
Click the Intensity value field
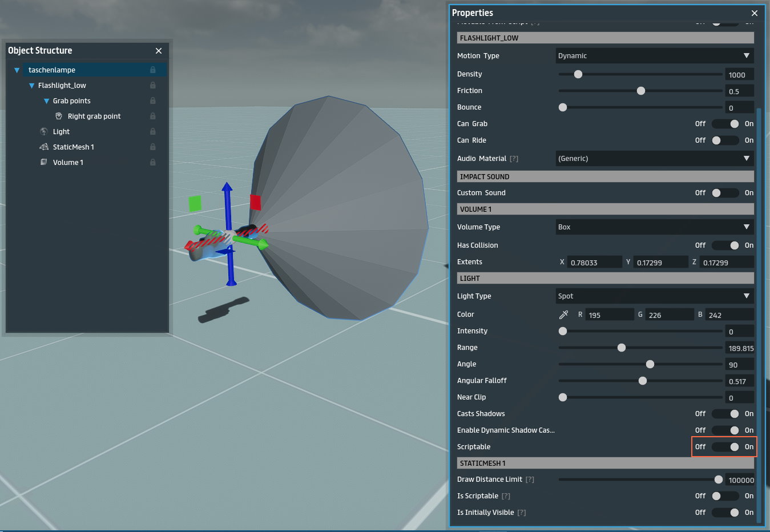pos(740,332)
